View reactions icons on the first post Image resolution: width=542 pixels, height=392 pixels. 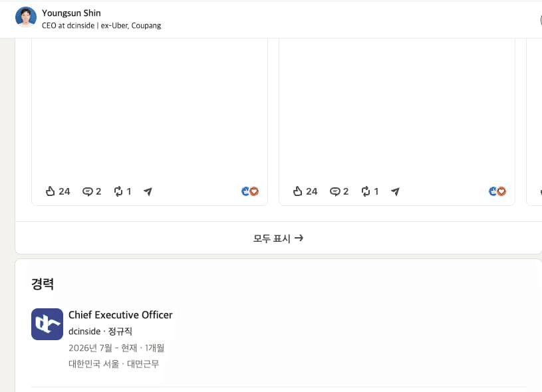(250, 191)
